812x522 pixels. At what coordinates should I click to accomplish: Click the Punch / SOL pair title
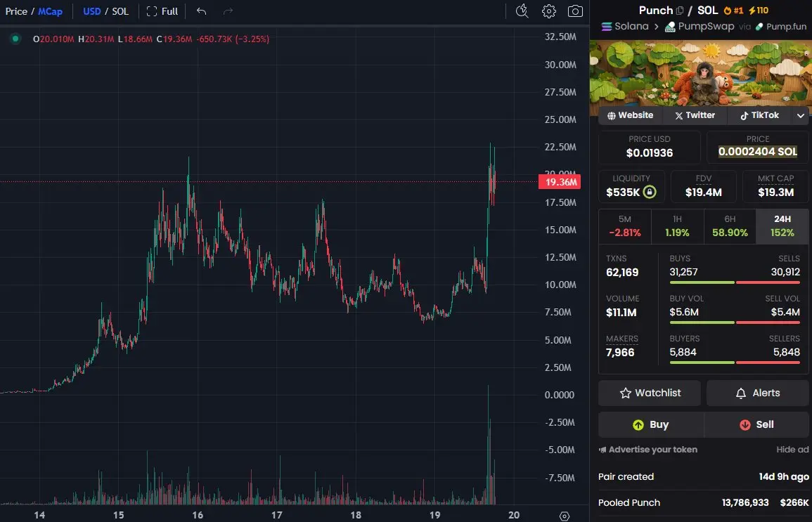[678, 11]
